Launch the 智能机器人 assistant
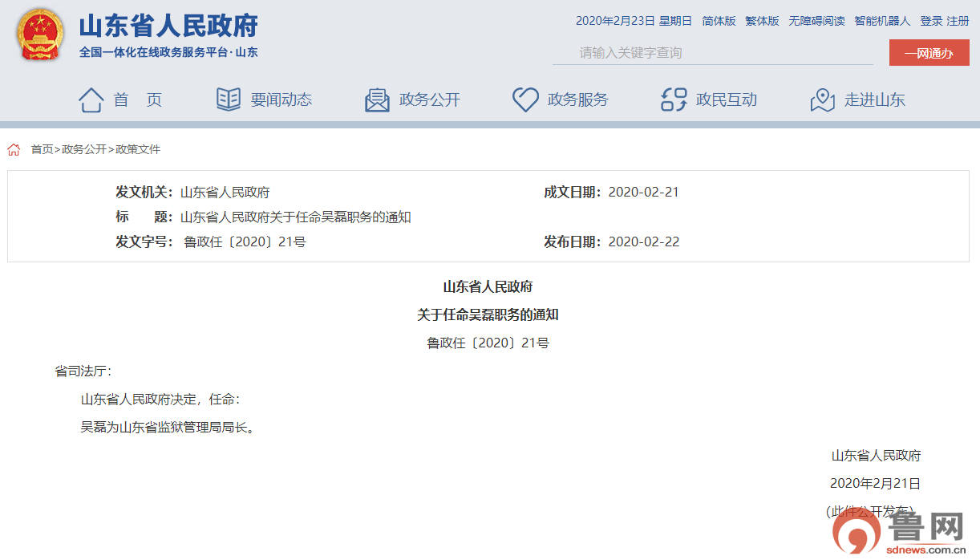980x560 pixels. [882, 21]
